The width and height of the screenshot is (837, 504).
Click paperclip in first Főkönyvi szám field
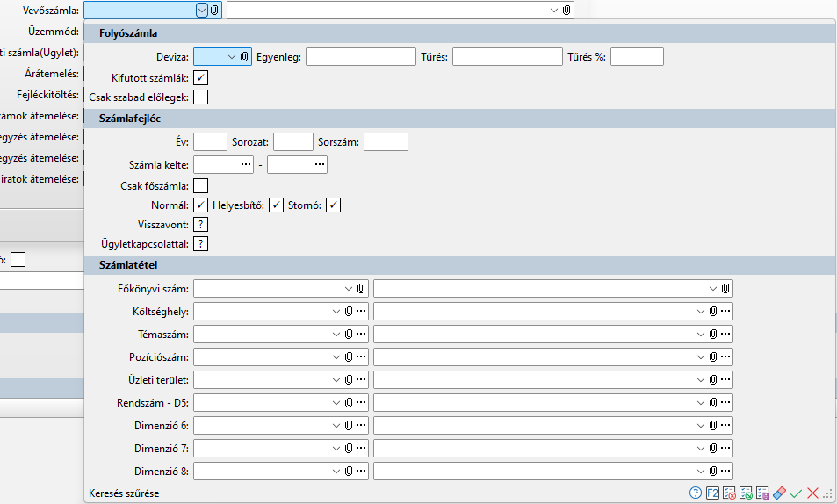pos(361,288)
